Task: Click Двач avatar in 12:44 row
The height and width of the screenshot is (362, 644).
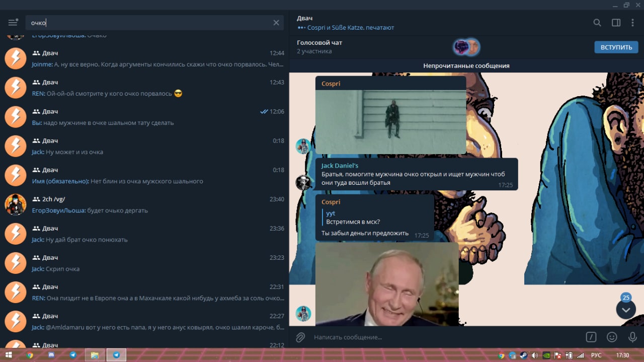Action: point(16,58)
